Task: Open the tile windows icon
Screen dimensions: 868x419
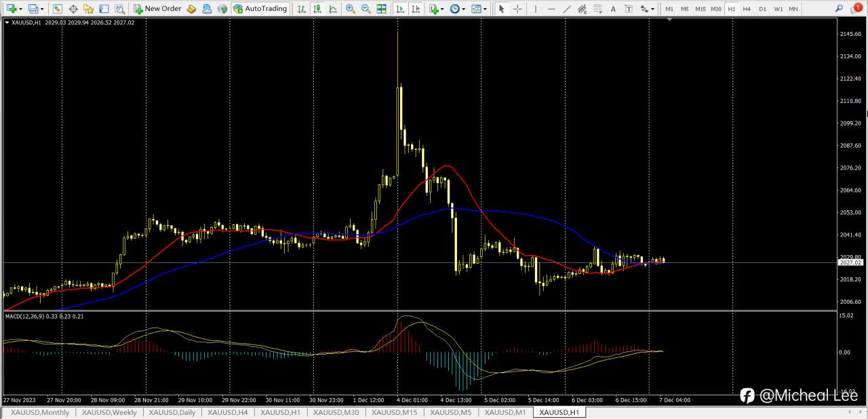Action: pyautogui.click(x=381, y=9)
